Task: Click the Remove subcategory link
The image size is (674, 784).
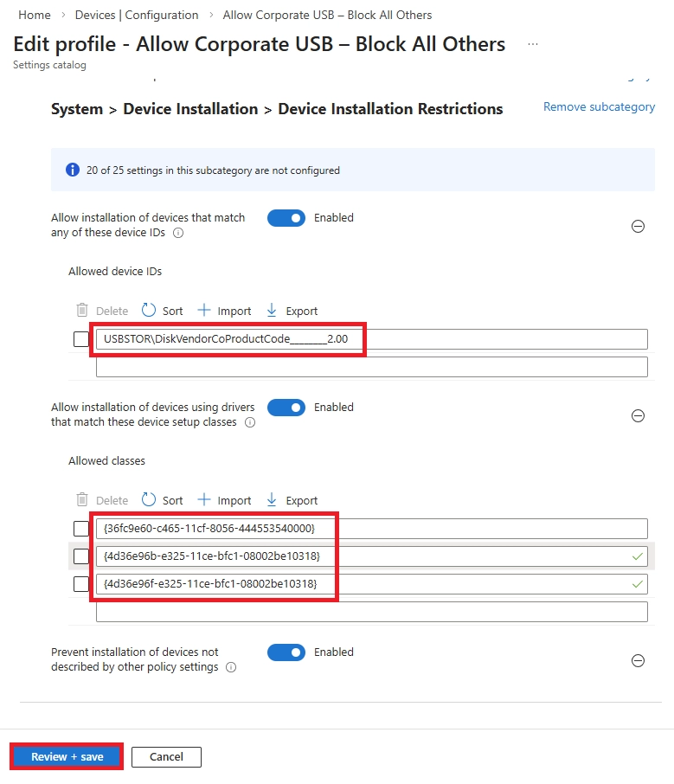Action: [x=599, y=106]
